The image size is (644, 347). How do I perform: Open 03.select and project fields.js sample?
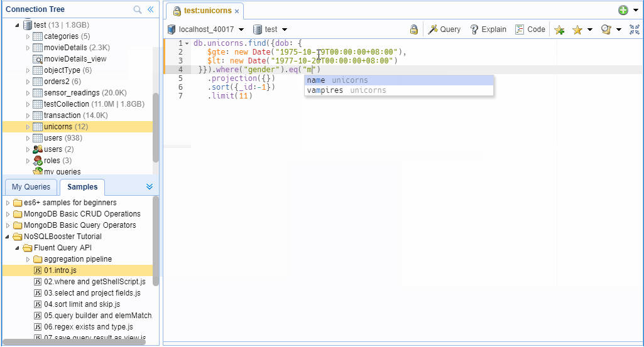click(92, 293)
